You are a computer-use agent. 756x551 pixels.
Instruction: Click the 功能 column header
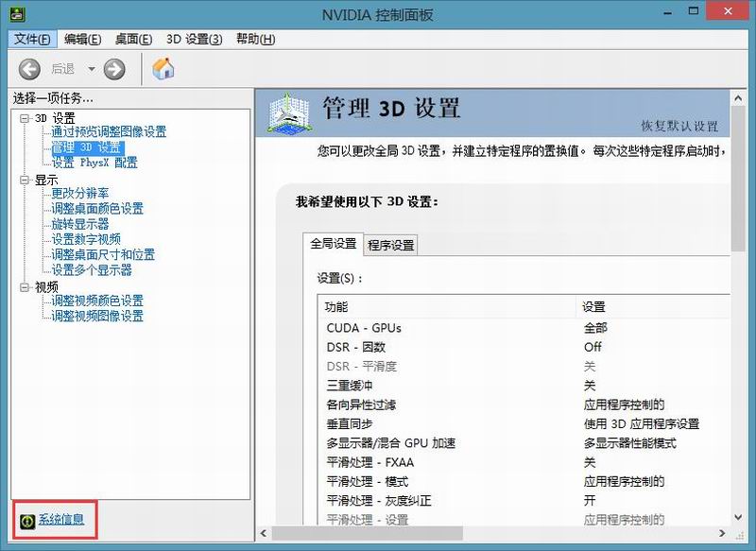pyautogui.click(x=446, y=306)
